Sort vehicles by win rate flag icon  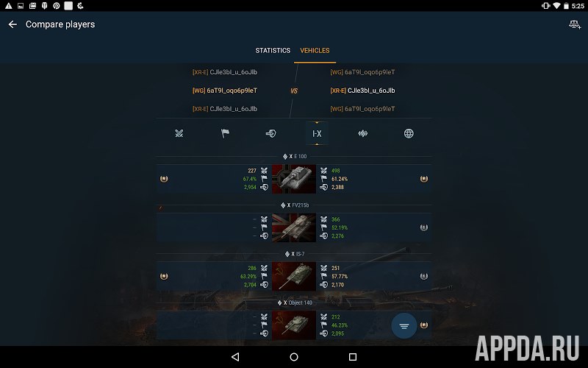(225, 133)
